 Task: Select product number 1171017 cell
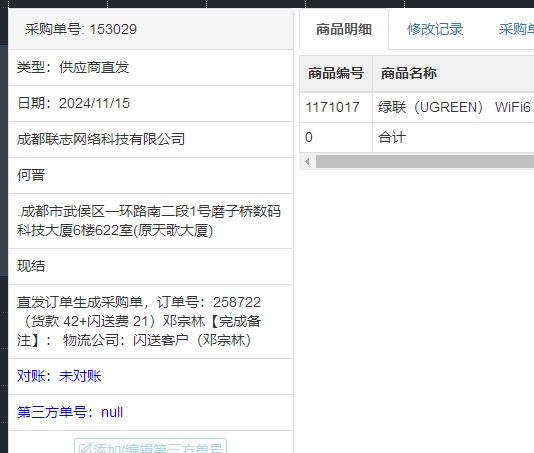click(332, 107)
